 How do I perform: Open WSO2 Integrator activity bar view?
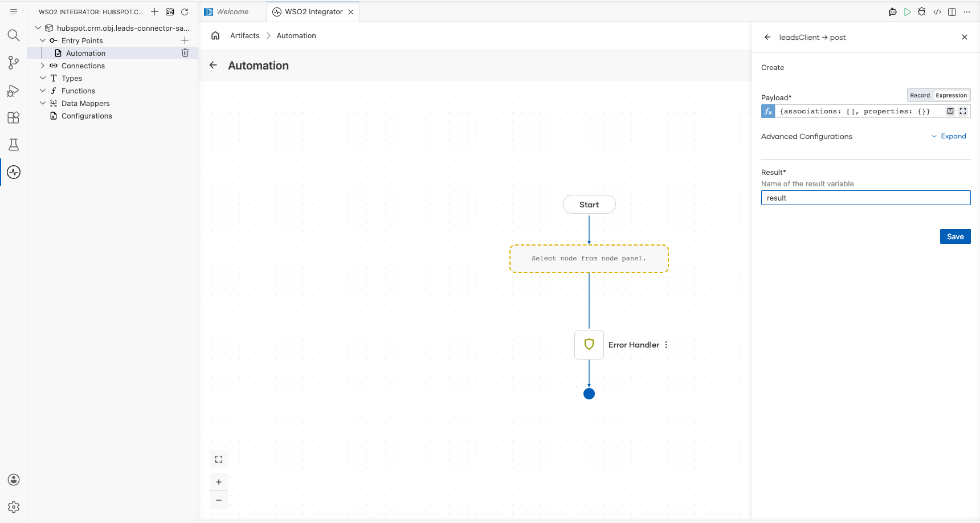click(14, 172)
